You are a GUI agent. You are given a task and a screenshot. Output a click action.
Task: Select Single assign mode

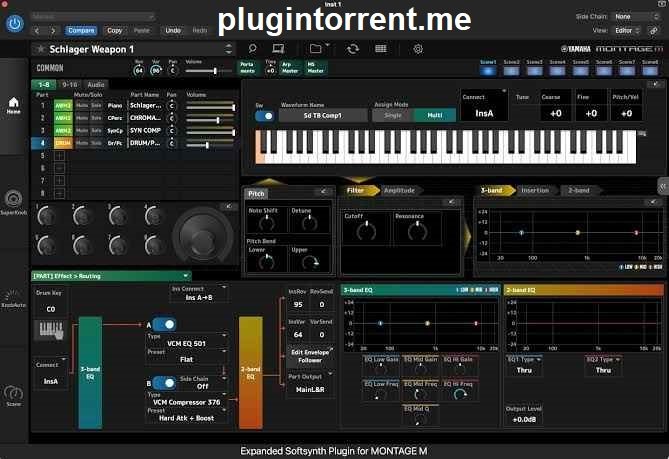[x=393, y=115]
